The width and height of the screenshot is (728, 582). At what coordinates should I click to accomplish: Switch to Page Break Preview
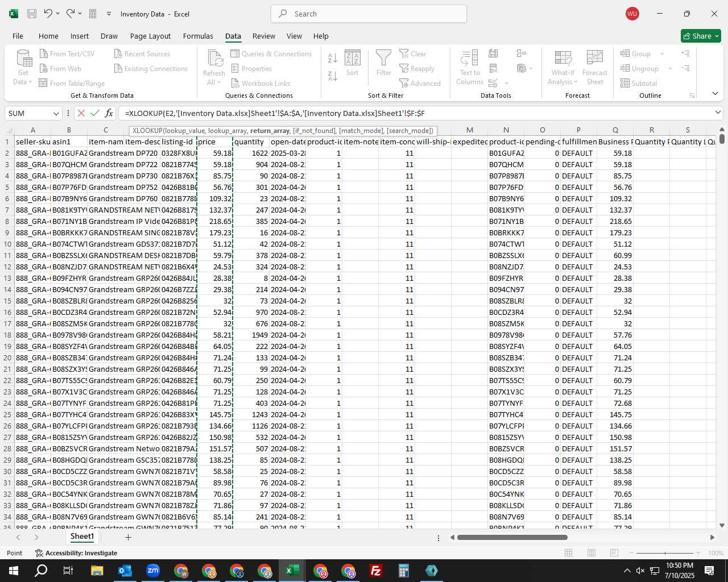[x=614, y=553]
